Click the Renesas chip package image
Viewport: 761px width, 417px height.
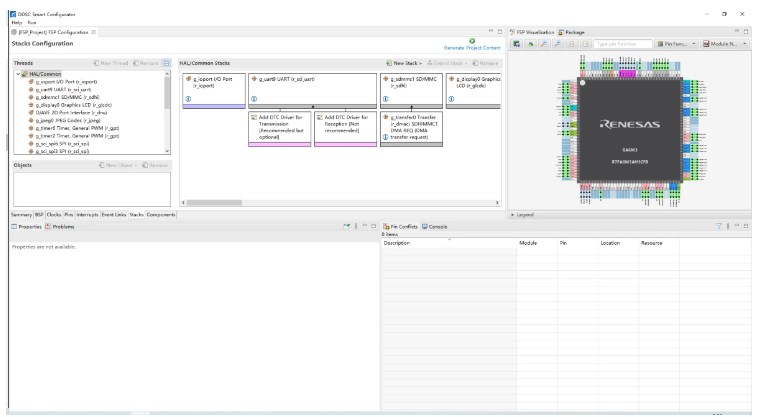(x=629, y=130)
